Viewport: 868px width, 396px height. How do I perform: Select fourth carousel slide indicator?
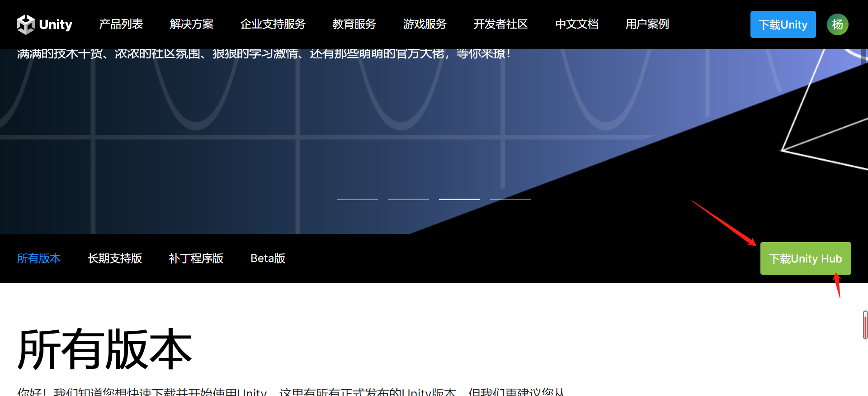(x=510, y=199)
